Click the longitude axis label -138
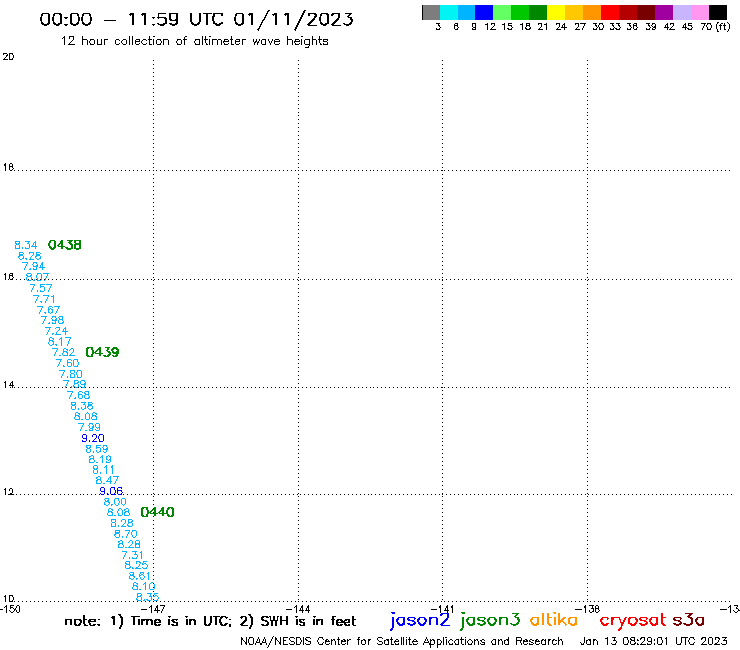Viewport: 740px width, 650px height. (587, 609)
